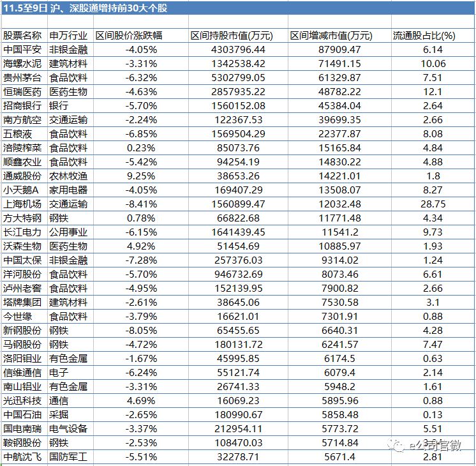Click the value 45384.04 in 招商银行 row

(x=339, y=105)
